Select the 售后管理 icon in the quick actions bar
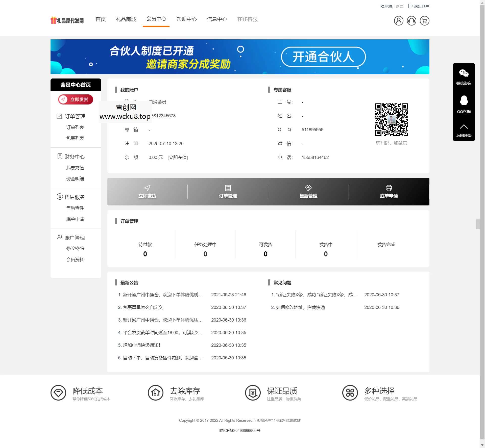The image size is (485, 448). pyautogui.click(x=308, y=188)
